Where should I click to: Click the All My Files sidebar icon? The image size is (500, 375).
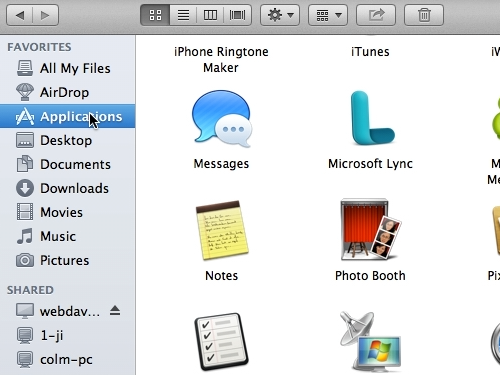coord(25,68)
